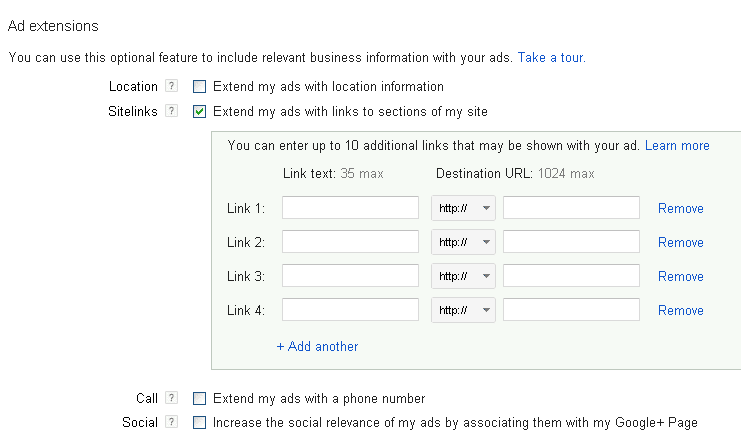The width and height of the screenshot is (741, 442).
Task: Expand the http:// protocol dropdown for Link 3
Action: point(463,276)
